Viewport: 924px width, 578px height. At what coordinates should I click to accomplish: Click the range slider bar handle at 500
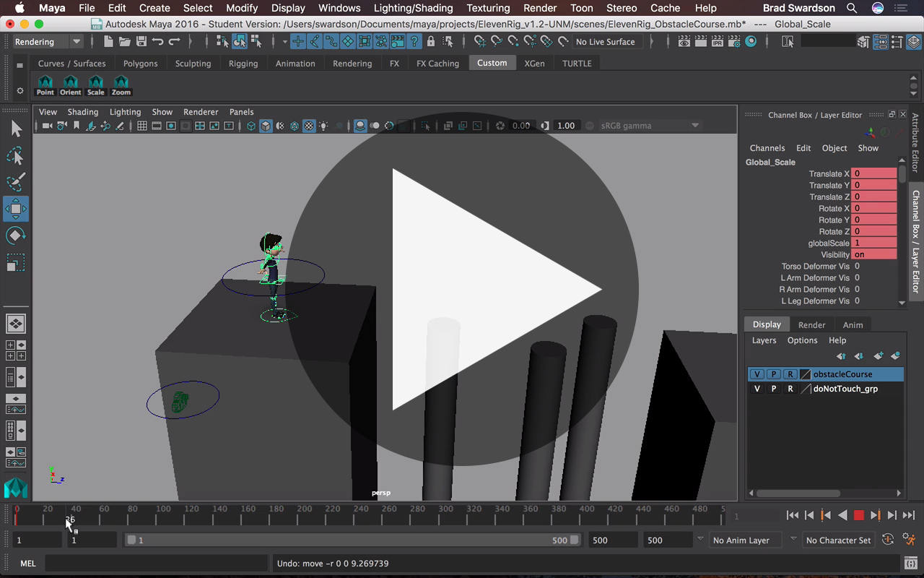pyautogui.click(x=575, y=540)
